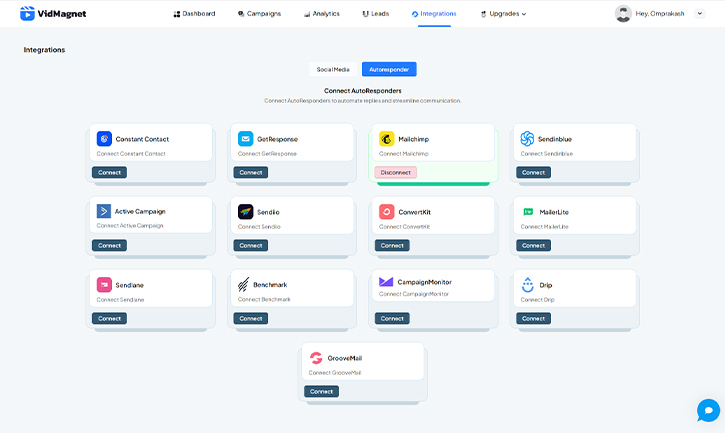Viewport: 725px width, 433px height.
Task: Click the MailerLite green icon
Action: point(528,211)
